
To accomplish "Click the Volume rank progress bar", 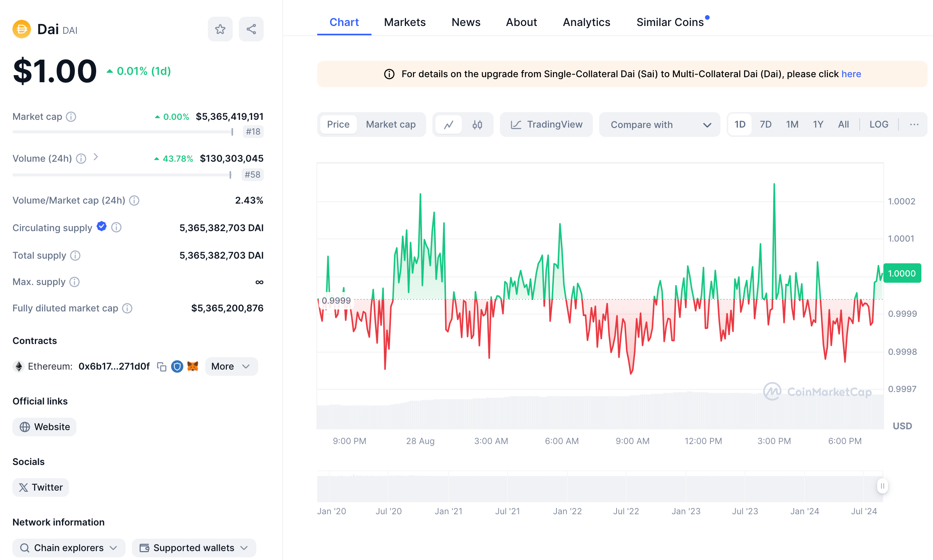I will 122,175.
